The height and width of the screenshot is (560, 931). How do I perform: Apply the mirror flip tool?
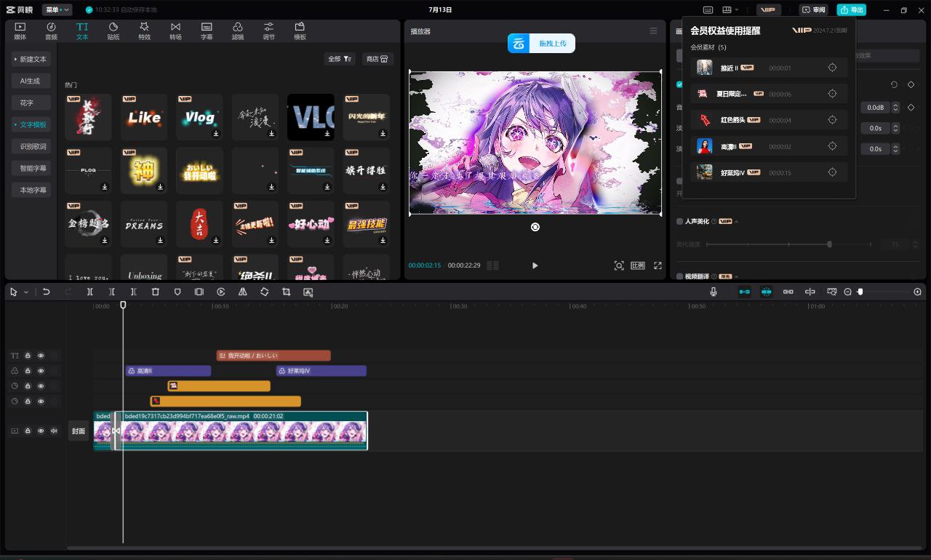click(243, 292)
